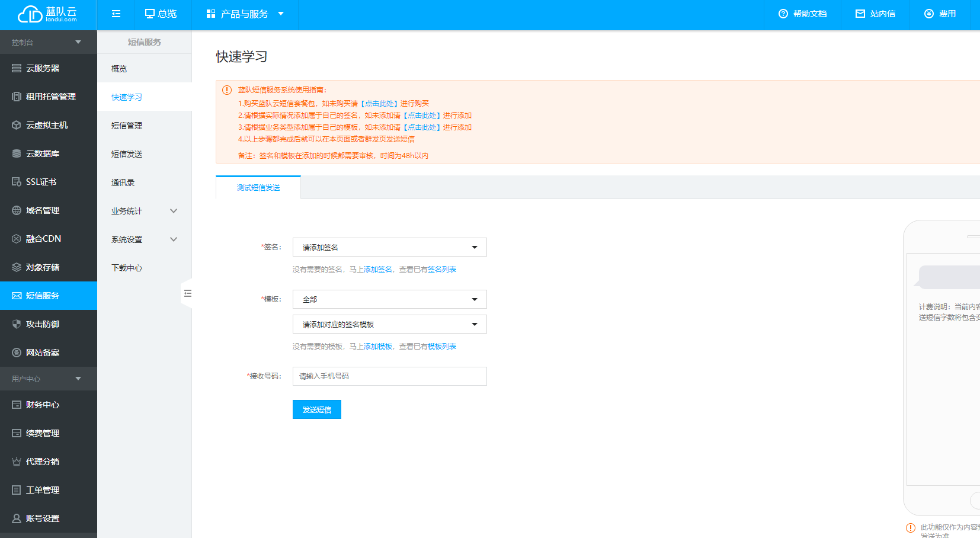This screenshot has width=980, height=538.
Task: Expand the 业务统计 submenu
Action: [x=144, y=211]
